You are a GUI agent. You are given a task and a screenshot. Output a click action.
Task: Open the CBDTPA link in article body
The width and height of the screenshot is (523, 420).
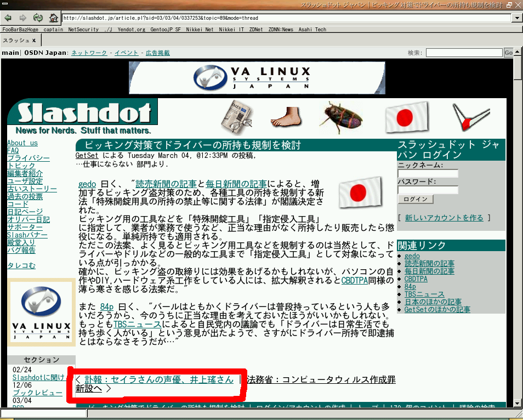click(x=355, y=280)
